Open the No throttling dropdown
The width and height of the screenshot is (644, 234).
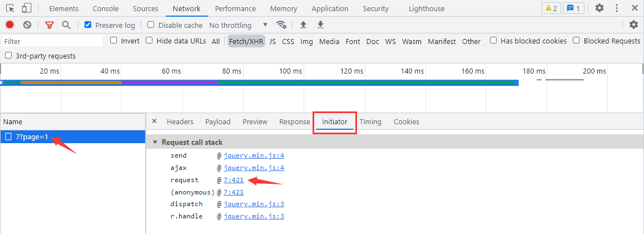click(238, 25)
